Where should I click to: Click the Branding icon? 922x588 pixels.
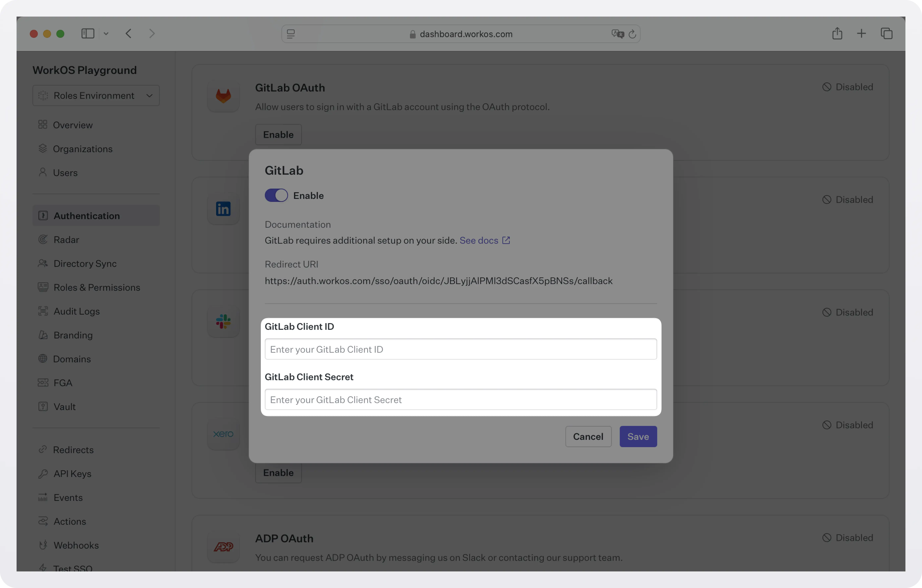43,335
